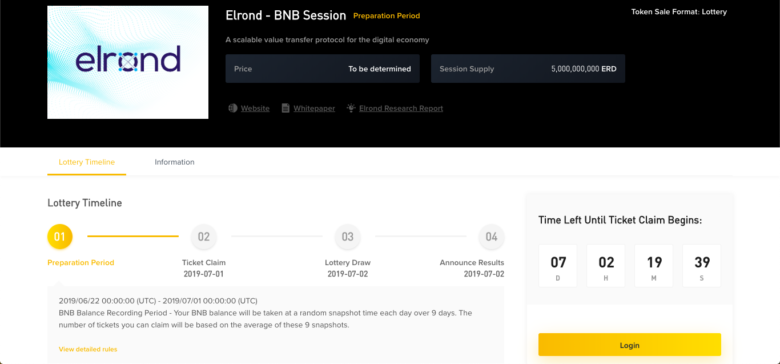
Task: Select step 04 Announce Results marker
Action: tap(491, 237)
